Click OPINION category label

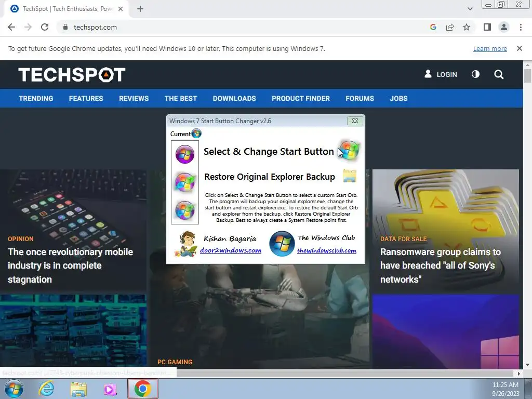click(21, 239)
